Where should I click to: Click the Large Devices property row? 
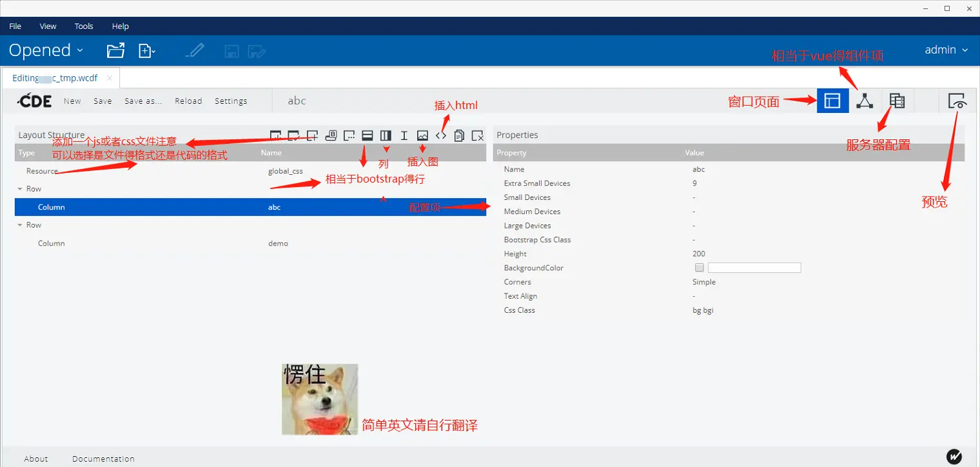729,226
